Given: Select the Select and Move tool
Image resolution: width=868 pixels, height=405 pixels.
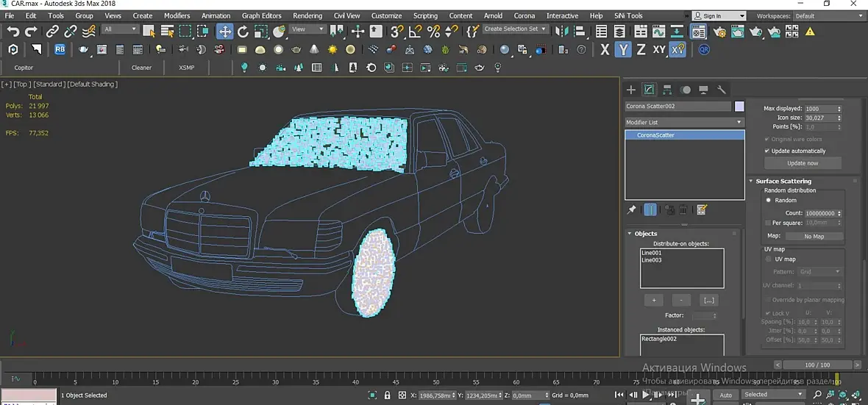Looking at the screenshot, I should pyautogui.click(x=225, y=31).
